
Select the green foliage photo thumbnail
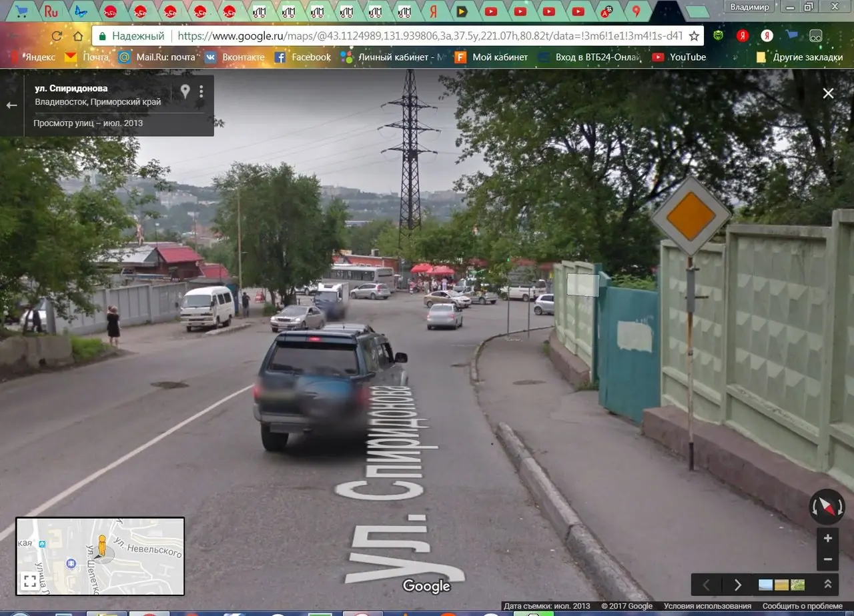click(x=797, y=585)
